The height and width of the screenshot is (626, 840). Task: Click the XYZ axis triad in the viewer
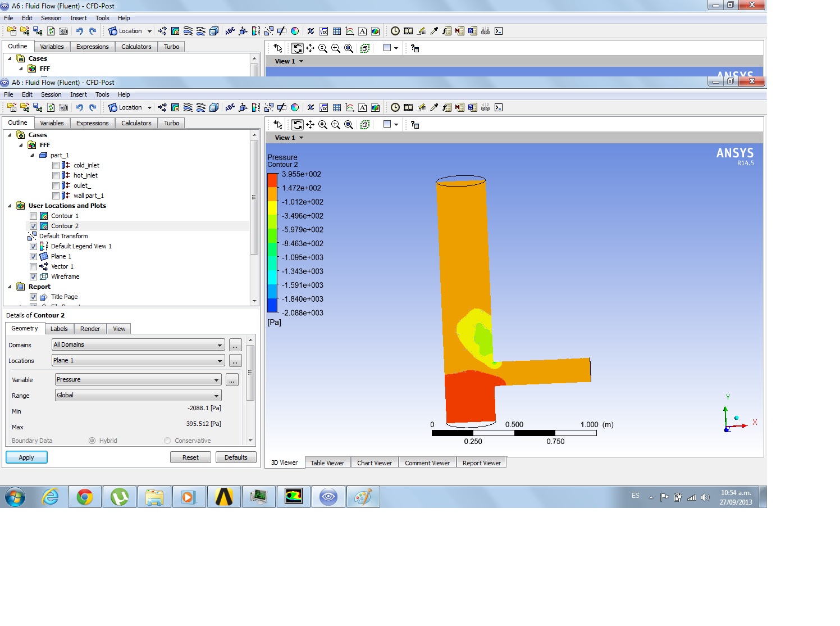(x=739, y=414)
